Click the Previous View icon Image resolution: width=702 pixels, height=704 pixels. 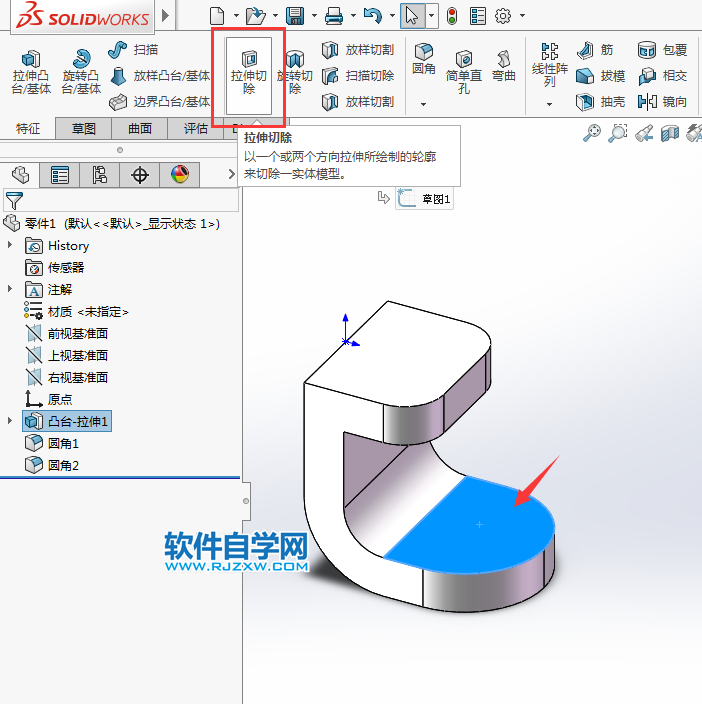(644, 133)
